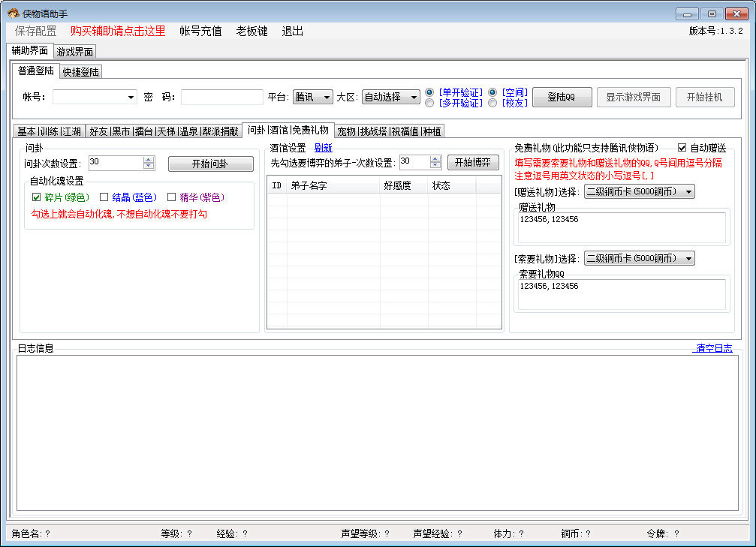Open the 平台 platform dropdown

327,97
